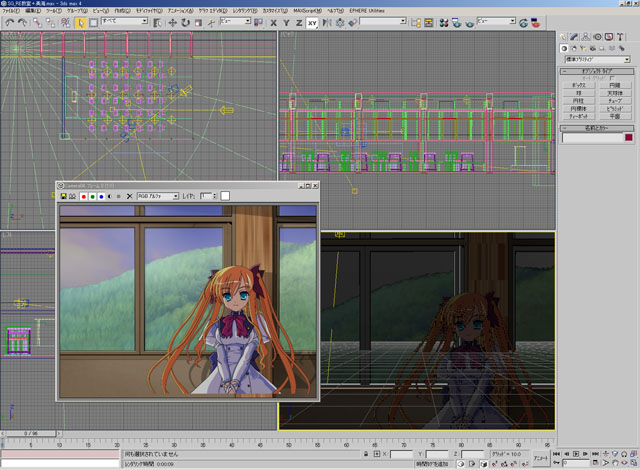Image resolution: width=640 pixels, height=470 pixels.
Task: Activate the Select and Manipulate tool
Action: pyautogui.click(x=211, y=23)
